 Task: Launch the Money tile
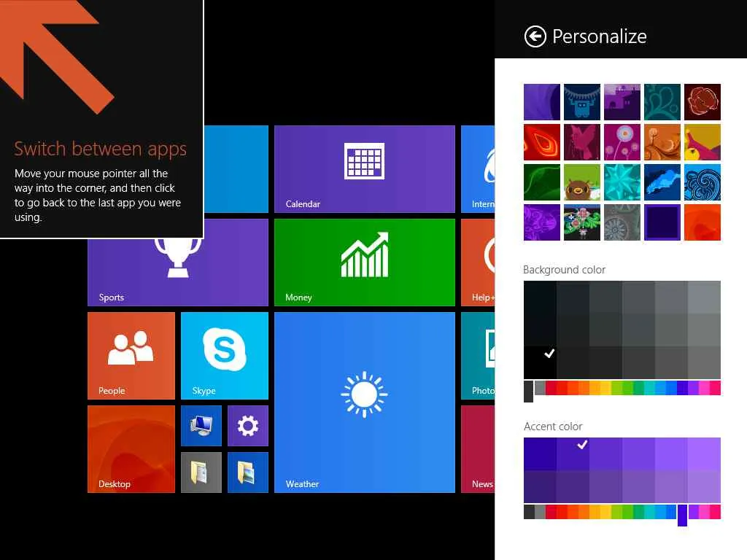pos(365,262)
